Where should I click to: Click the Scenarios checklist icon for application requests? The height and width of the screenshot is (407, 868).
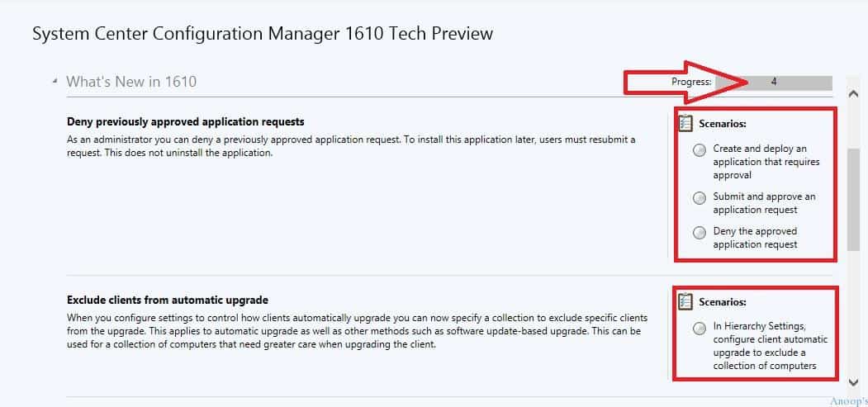(x=685, y=123)
